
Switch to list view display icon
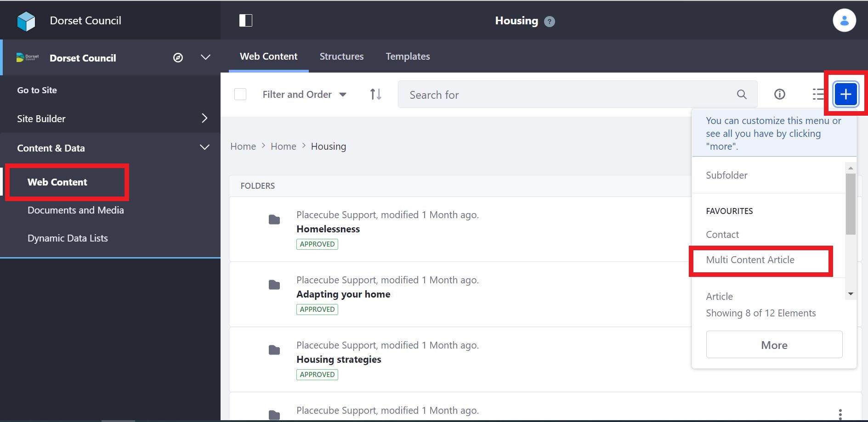819,94
